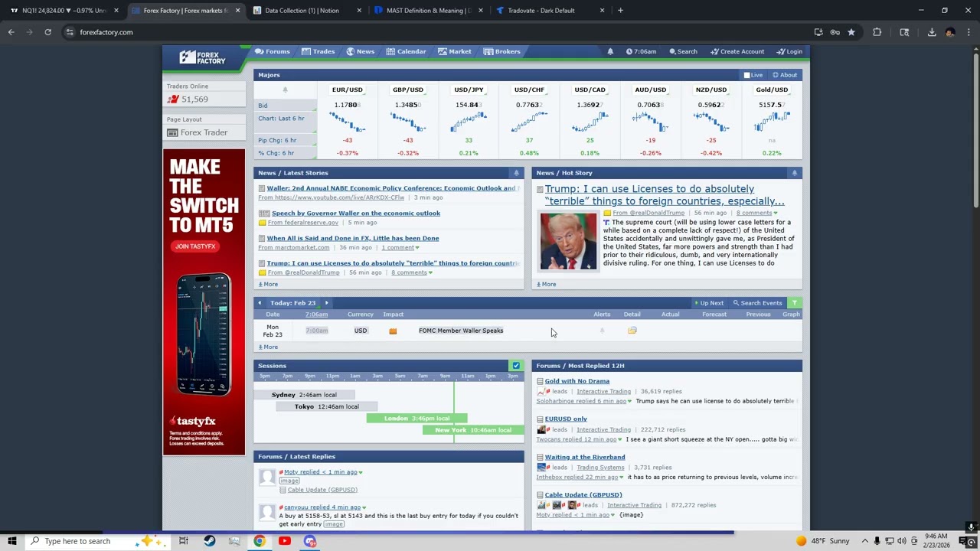Click the Login link
Screen dimensions: 980x551
coord(789,51)
